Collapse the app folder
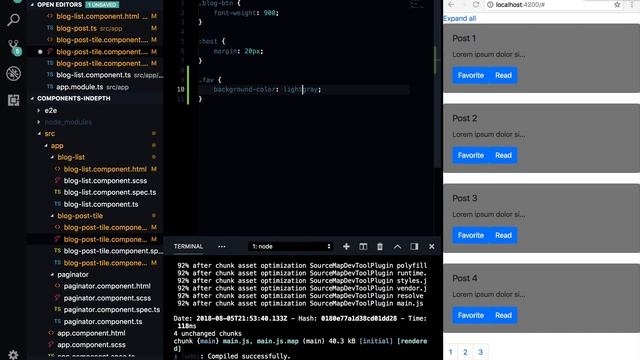Screen dimensions: 640x360 pos(57,145)
